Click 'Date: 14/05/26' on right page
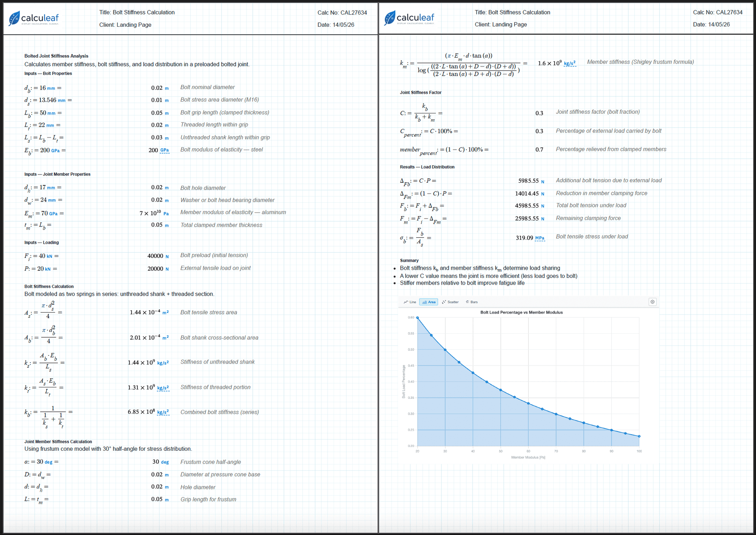Viewport: 756px width, 535px height. coord(711,24)
